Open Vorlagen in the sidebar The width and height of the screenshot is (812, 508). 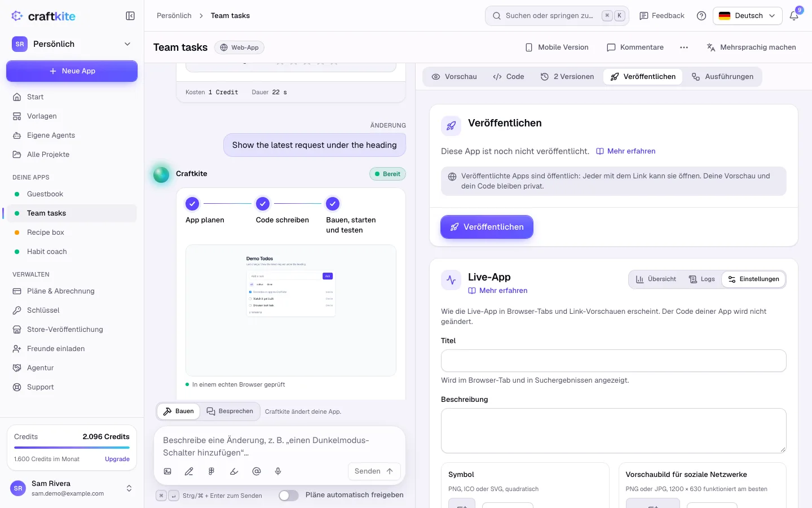(72, 116)
